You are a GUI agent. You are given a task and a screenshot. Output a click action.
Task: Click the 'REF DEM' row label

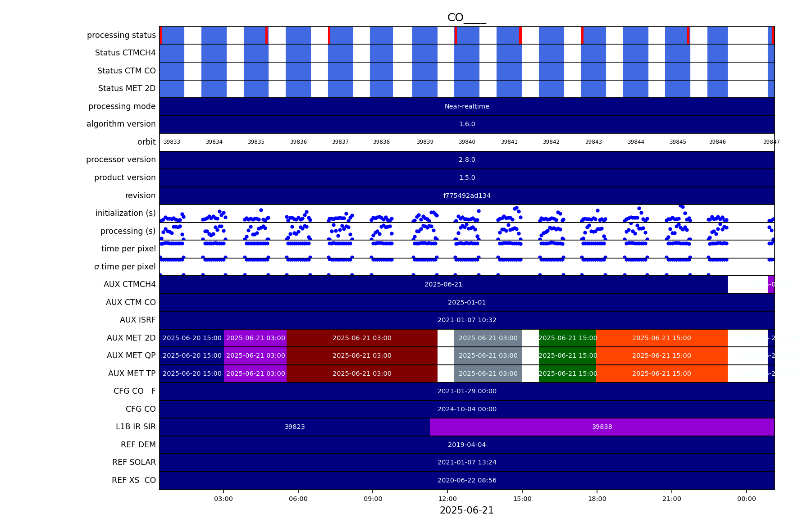(x=138, y=445)
